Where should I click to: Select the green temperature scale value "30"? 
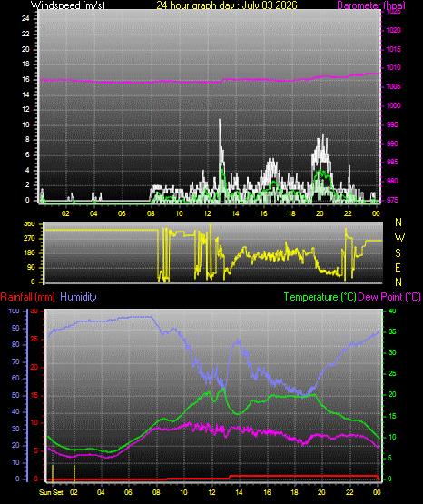(x=392, y=352)
